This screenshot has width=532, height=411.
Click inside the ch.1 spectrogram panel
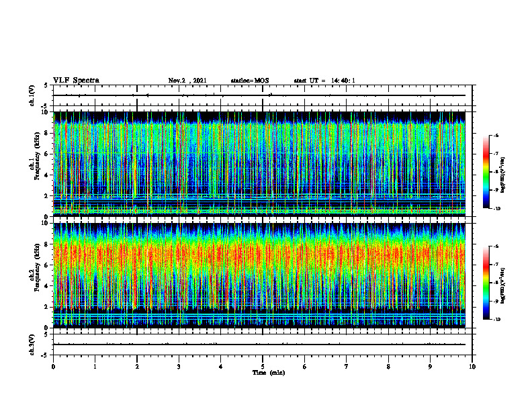pyautogui.click(x=259, y=164)
